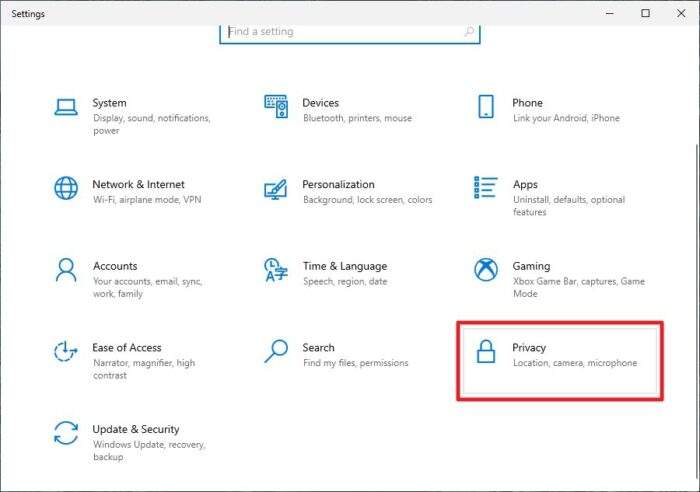The width and height of the screenshot is (700, 492).
Task: Open the System settings heading
Action: (109, 103)
